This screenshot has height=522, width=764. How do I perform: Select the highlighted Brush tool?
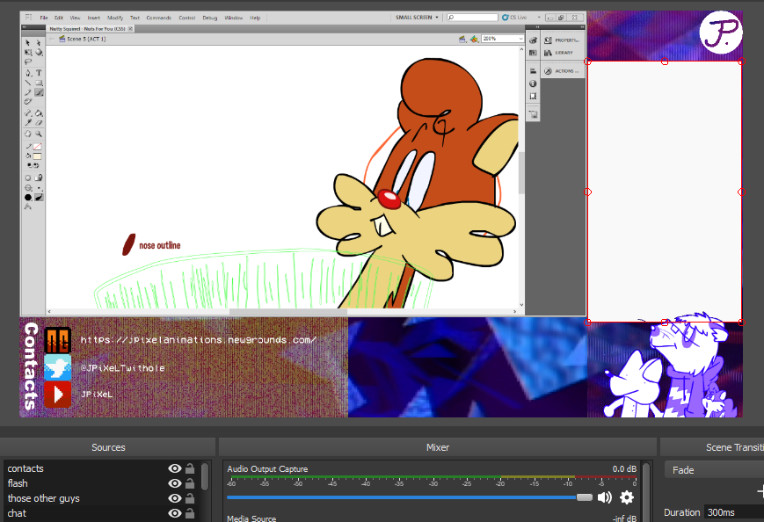tap(39, 92)
